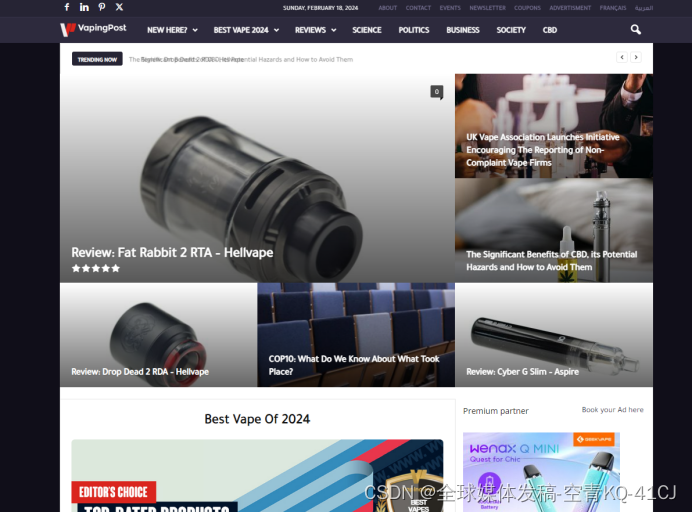Open the POLITICS menu item
The image size is (692, 513).
pyautogui.click(x=414, y=30)
